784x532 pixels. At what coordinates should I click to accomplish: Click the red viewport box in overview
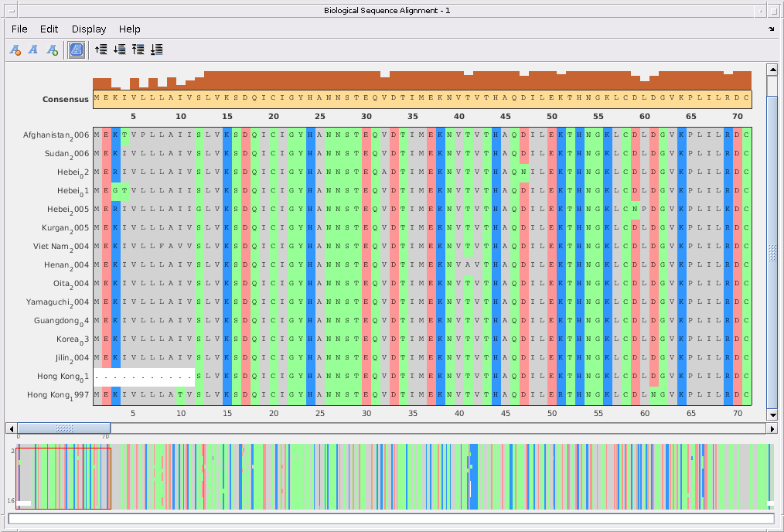coord(63,479)
